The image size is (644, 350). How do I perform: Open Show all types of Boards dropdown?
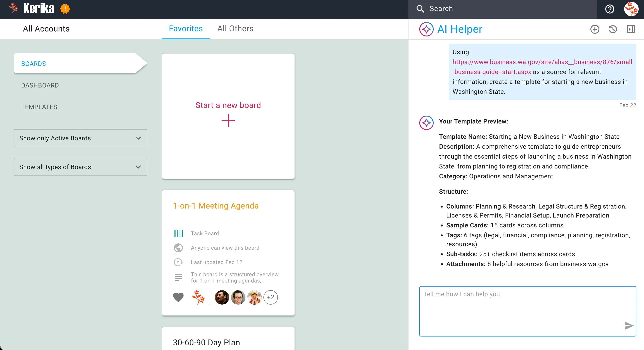(x=81, y=167)
